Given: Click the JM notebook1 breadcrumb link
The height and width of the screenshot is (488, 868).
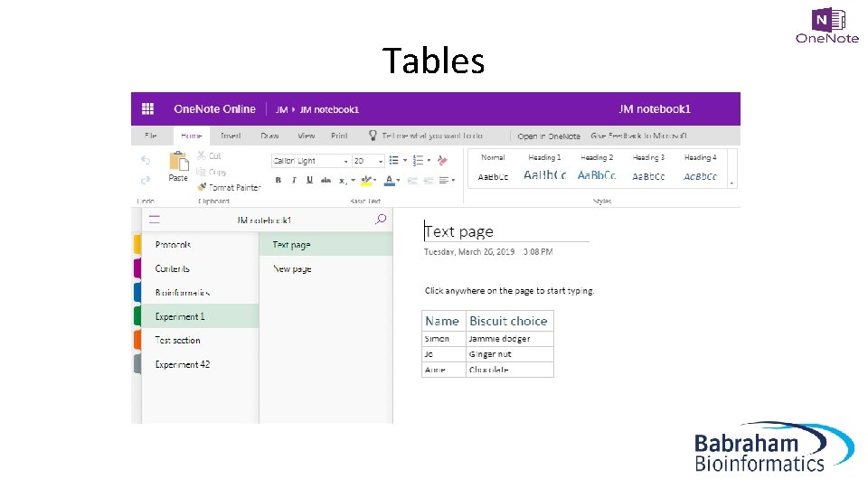Looking at the screenshot, I should [329, 109].
